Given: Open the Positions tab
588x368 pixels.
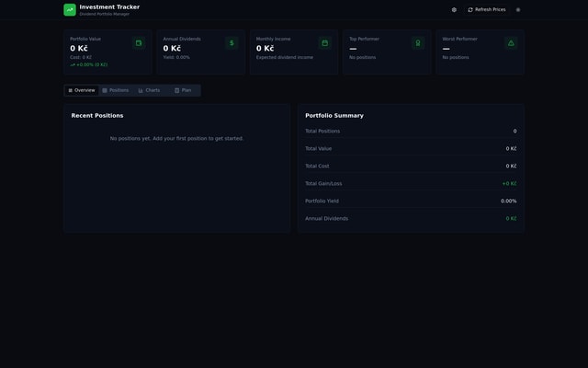Looking at the screenshot, I should point(116,90).
